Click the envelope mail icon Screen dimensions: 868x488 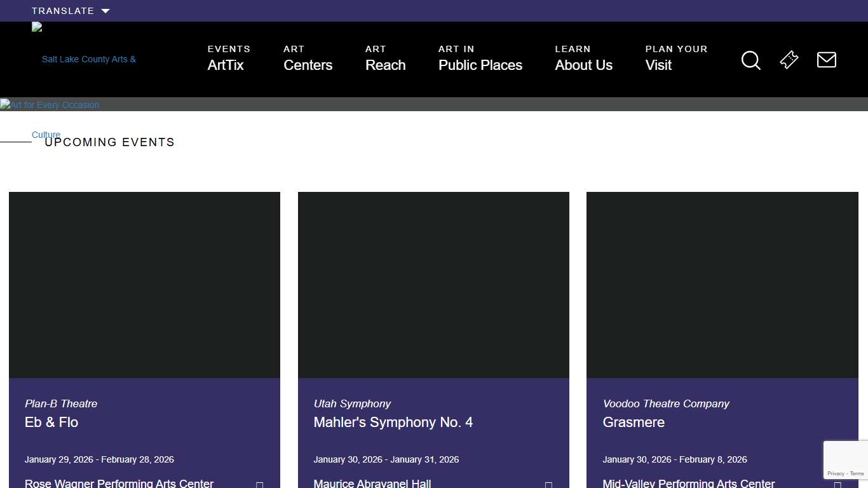(x=826, y=60)
